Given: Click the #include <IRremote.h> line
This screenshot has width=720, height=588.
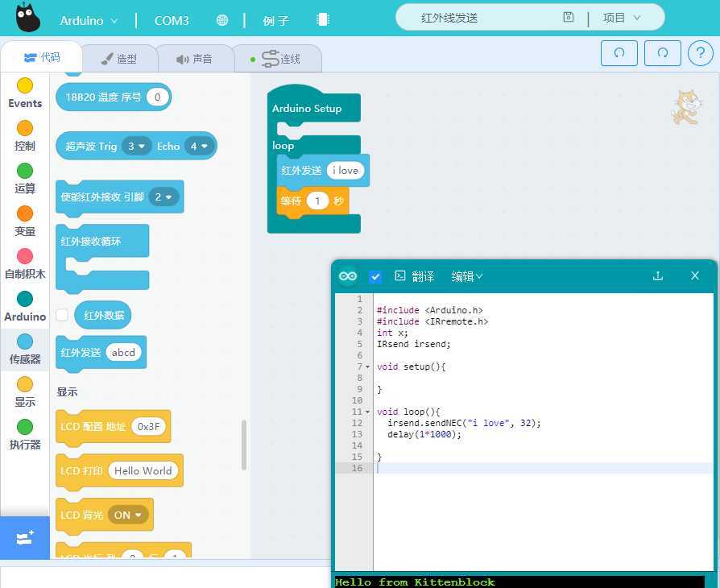Looking at the screenshot, I should [432, 321].
